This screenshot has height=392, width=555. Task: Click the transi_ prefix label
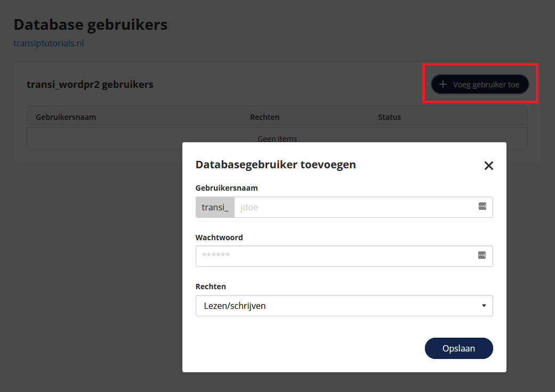(215, 207)
